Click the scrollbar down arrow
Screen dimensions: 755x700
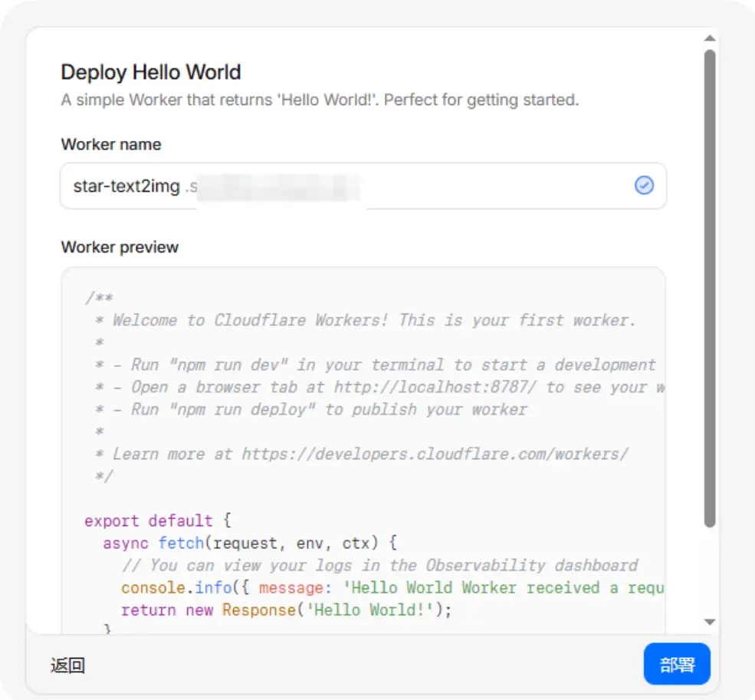(x=709, y=622)
